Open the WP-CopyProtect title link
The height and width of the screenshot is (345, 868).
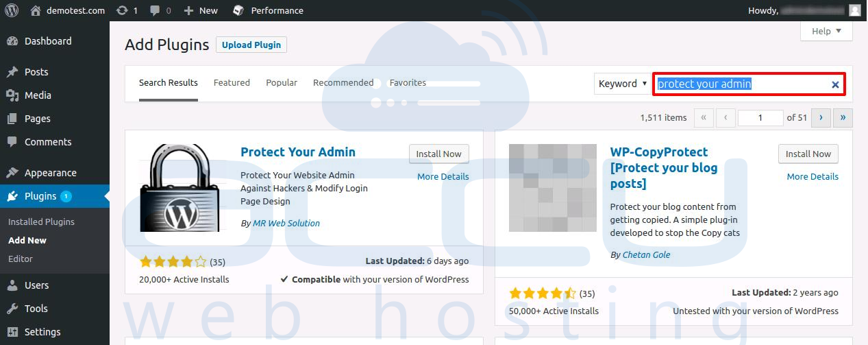point(664,168)
